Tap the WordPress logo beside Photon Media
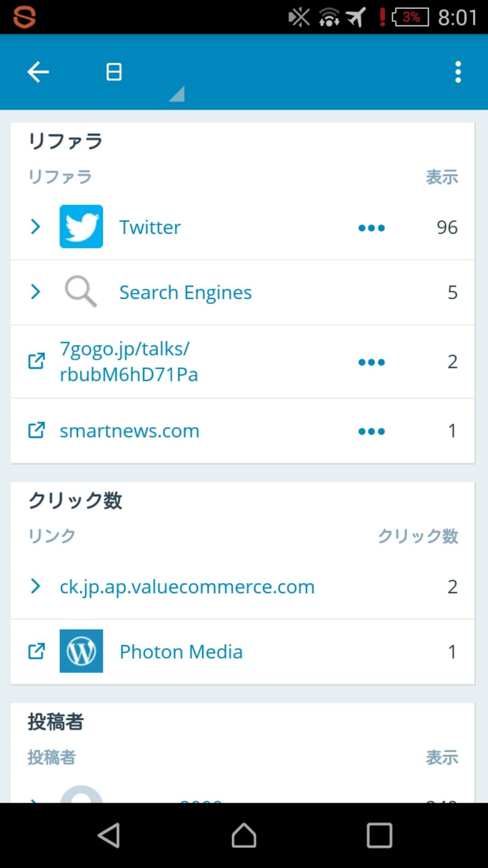Viewport: 488px width, 868px height. click(x=81, y=651)
